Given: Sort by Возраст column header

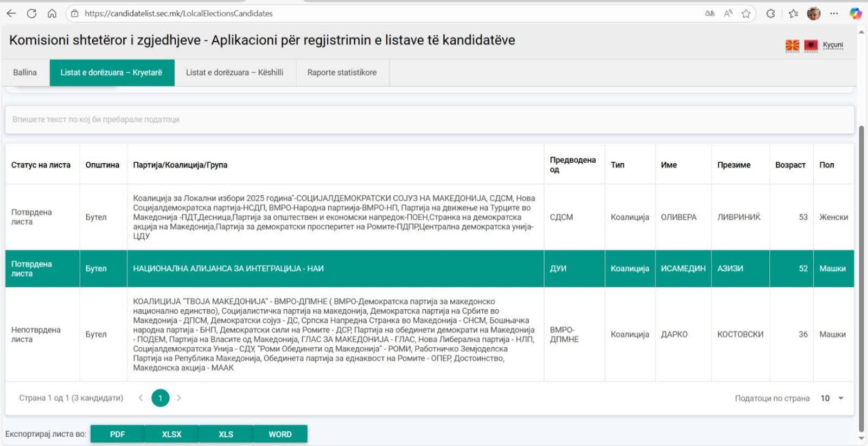Looking at the screenshot, I should [790, 165].
